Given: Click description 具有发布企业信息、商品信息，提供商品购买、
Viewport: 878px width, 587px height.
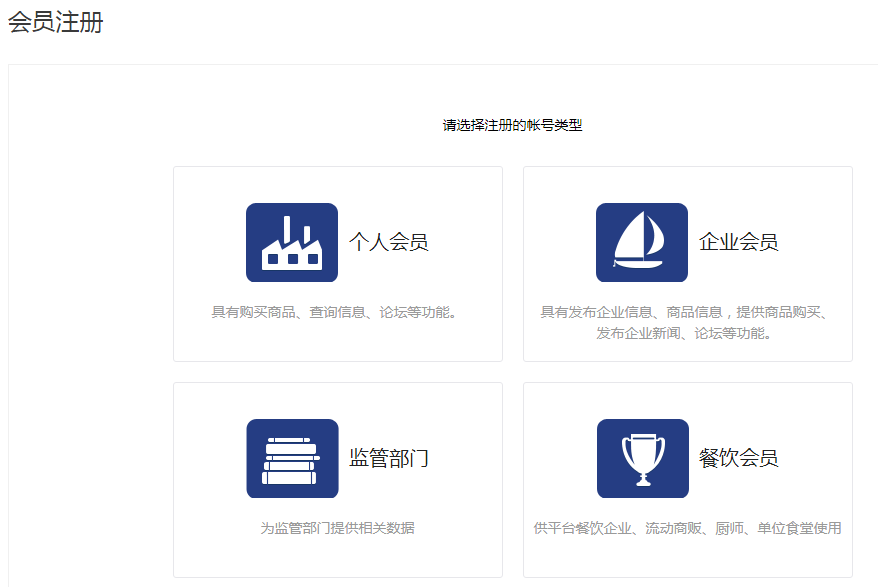Looking at the screenshot, I should 684,312.
